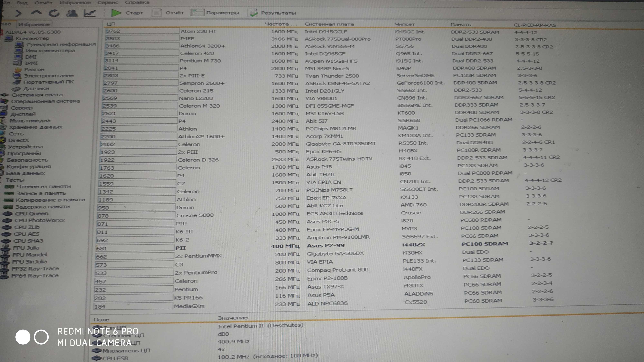This screenshot has width=644, height=362.
Task: Open FP64 Ray-Trace benchmark
Action: click(35, 276)
